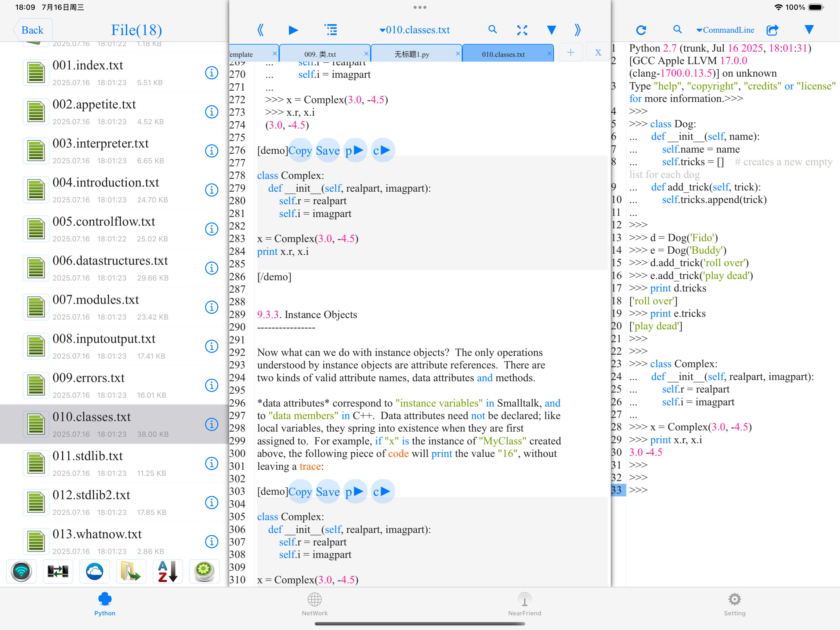Open the outline list icon
The width and height of the screenshot is (840, 630).
click(x=331, y=30)
